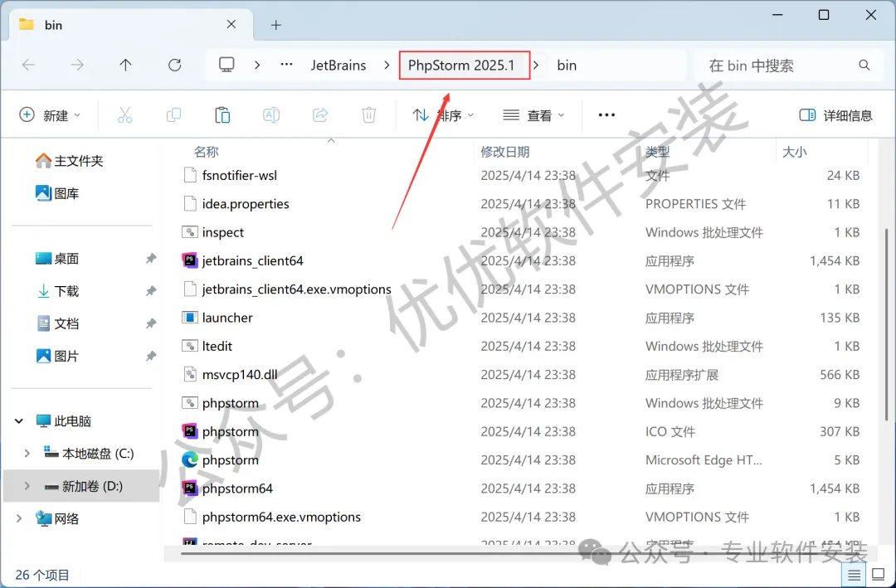Unpin Downloads (下载) pin icon
The image size is (896, 588).
tap(150, 291)
